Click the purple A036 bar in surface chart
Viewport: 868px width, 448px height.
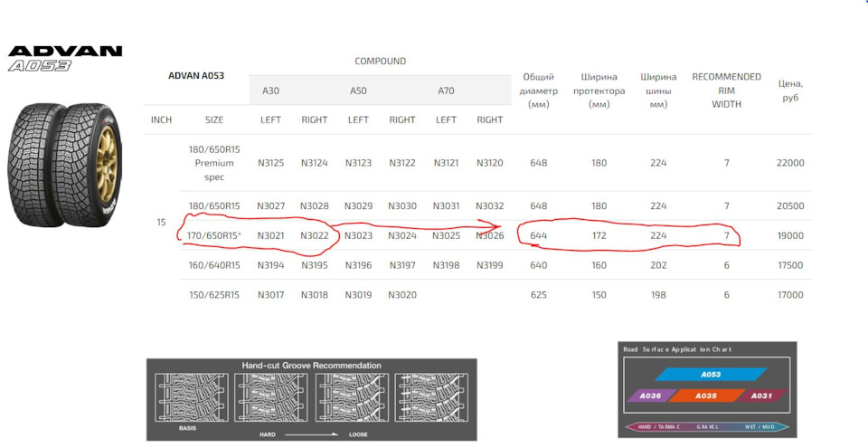(651, 396)
